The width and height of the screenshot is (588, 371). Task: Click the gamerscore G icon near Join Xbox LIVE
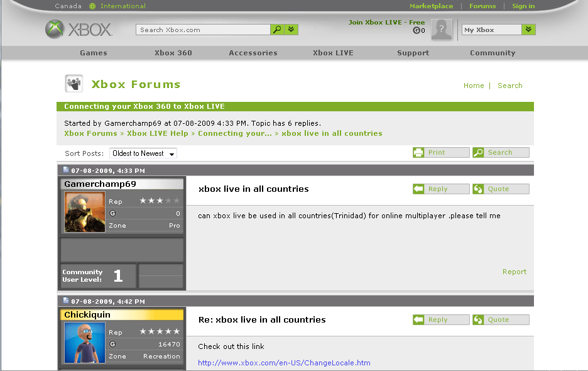point(416,30)
